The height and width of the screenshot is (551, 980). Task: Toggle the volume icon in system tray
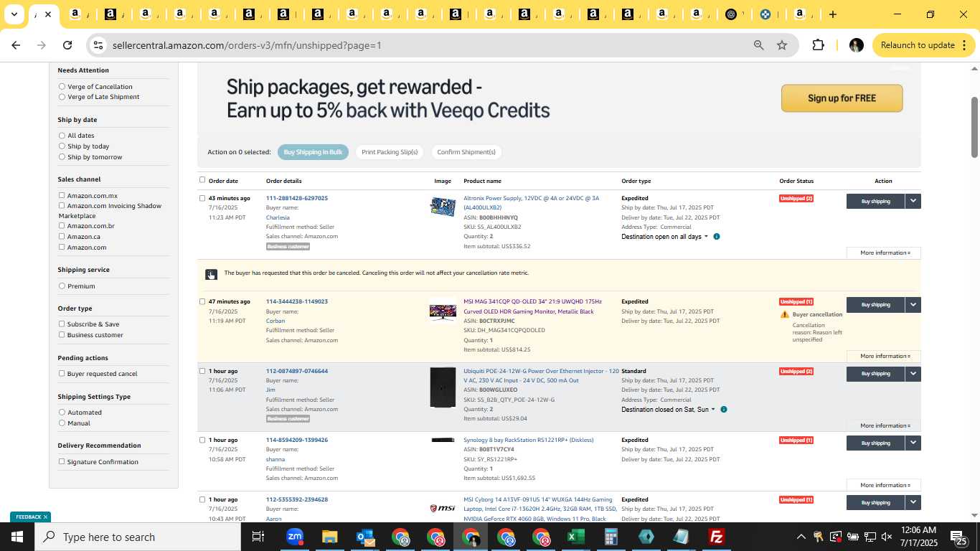(887, 537)
